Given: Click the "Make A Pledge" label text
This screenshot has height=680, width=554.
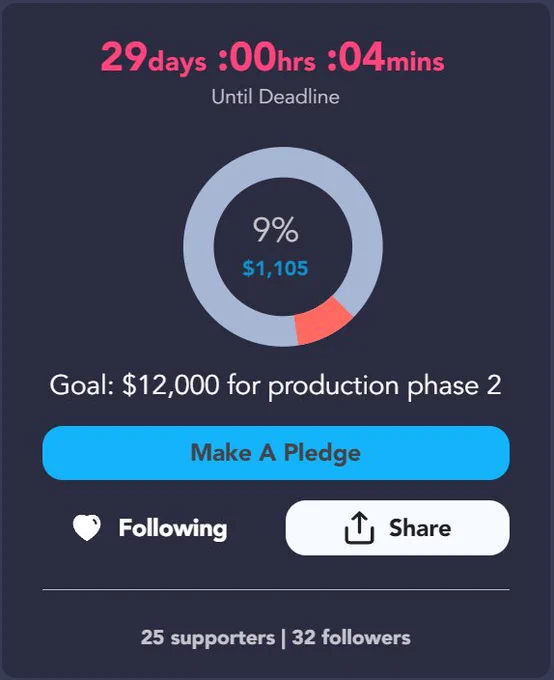Looking at the screenshot, I should point(276,453).
